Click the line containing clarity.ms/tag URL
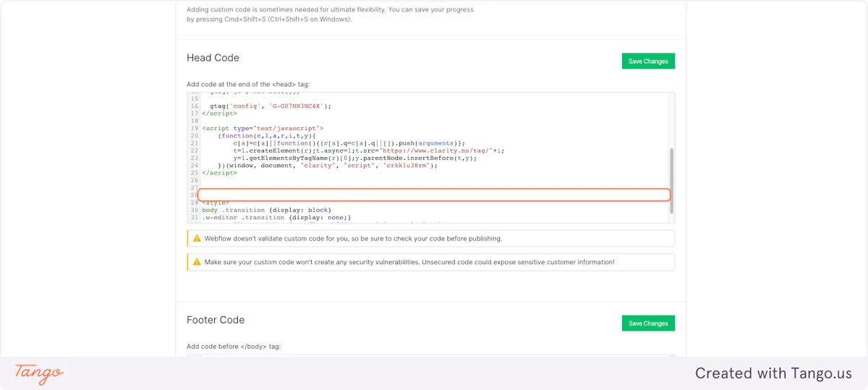Screen dimensions: 868x390 [x=368, y=151]
